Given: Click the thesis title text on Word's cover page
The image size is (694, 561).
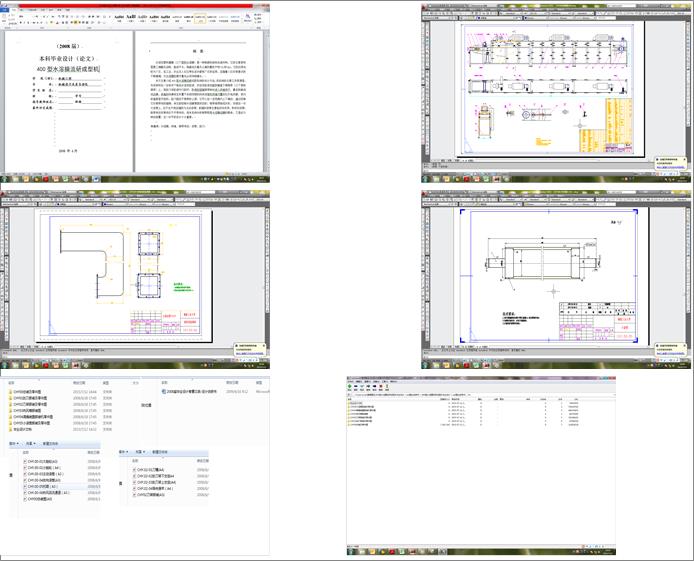Looking at the screenshot, I should (x=68, y=69).
